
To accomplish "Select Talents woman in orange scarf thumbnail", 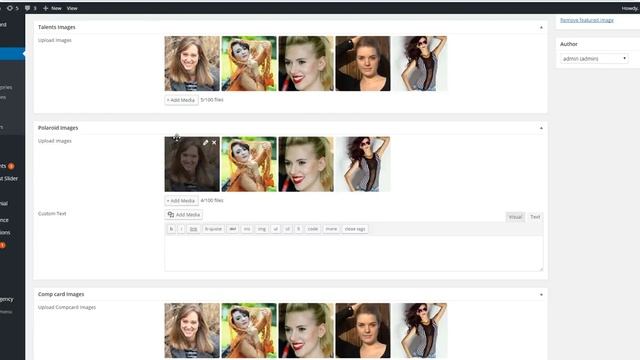I will (x=249, y=63).
